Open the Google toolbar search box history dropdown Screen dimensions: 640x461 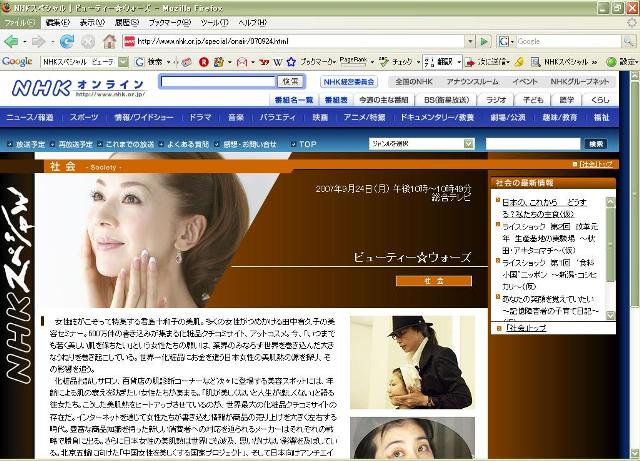coord(123,62)
